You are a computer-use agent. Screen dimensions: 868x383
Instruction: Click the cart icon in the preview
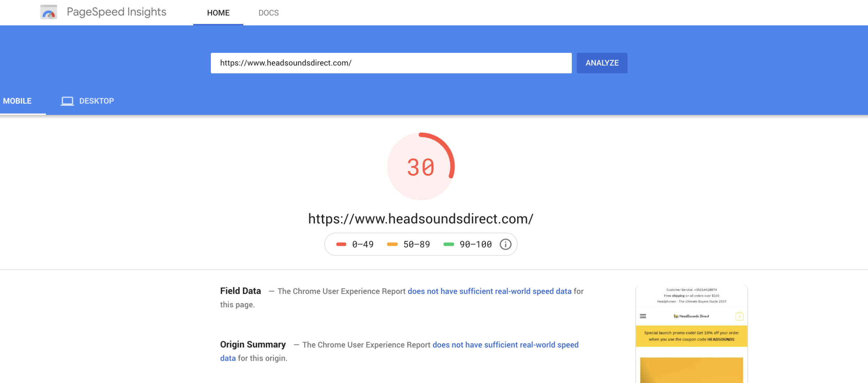739,316
